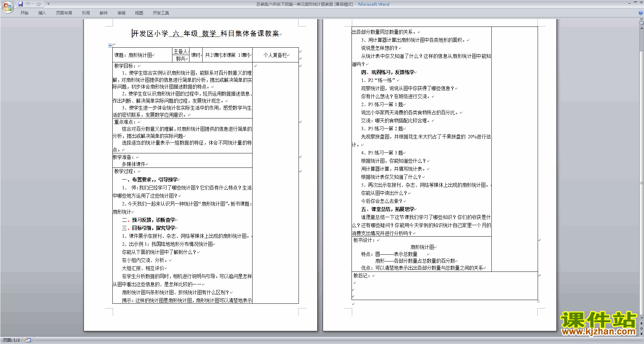
Task: Click the 教学准备： label
Action: point(124,157)
